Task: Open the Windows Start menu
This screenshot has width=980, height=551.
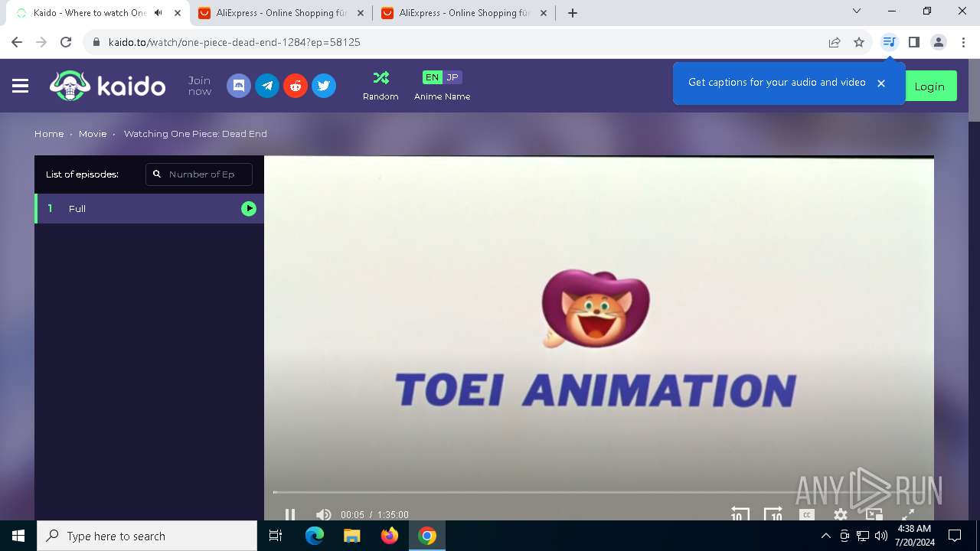Action: click(18, 536)
